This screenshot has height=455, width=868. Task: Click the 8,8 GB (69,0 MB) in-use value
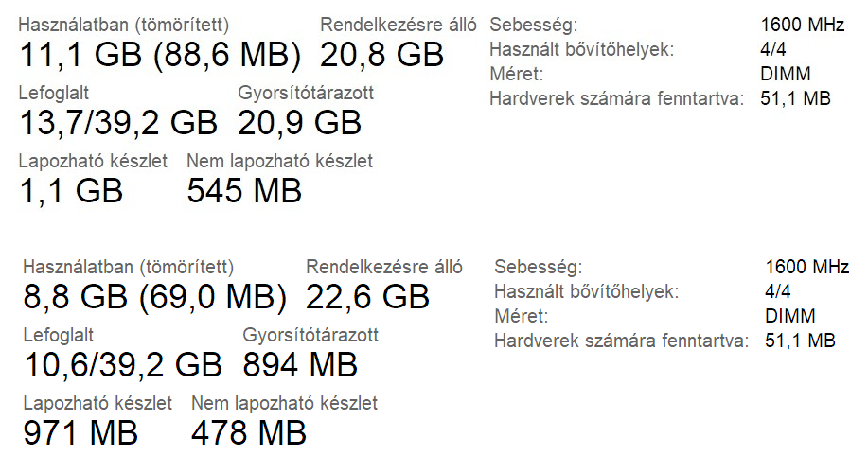(x=155, y=298)
